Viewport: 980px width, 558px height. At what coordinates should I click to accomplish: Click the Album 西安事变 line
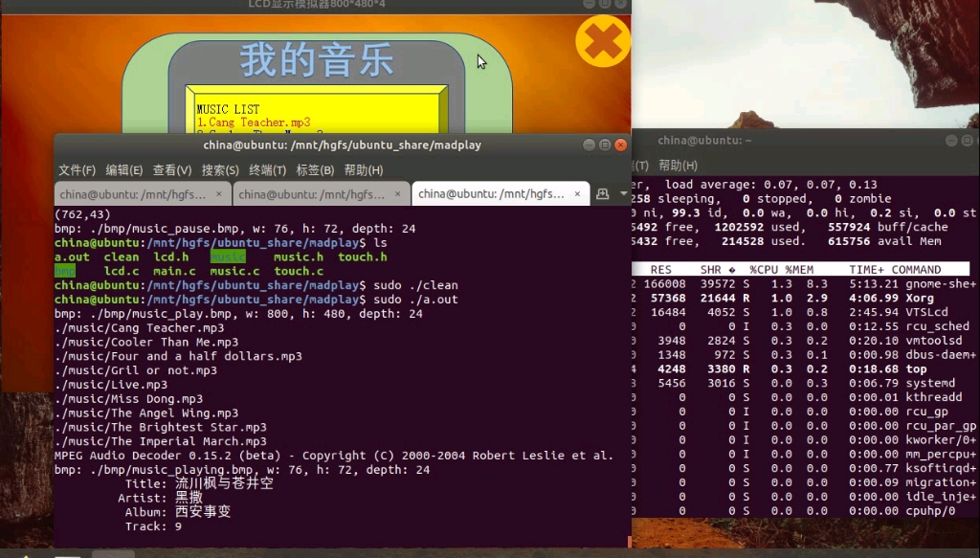[x=177, y=512]
